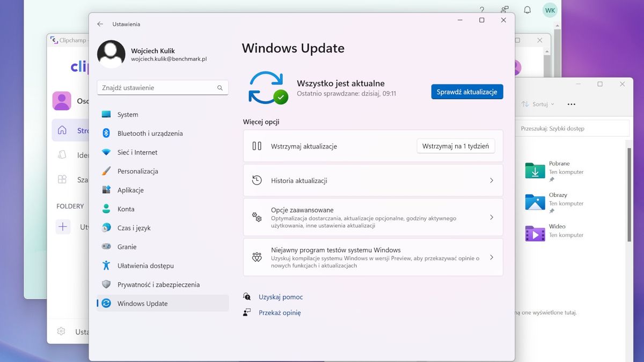Click the Ułatwienia dostępu accessibility icon
Image resolution: width=644 pixels, height=362 pixels.
[106, 265]
